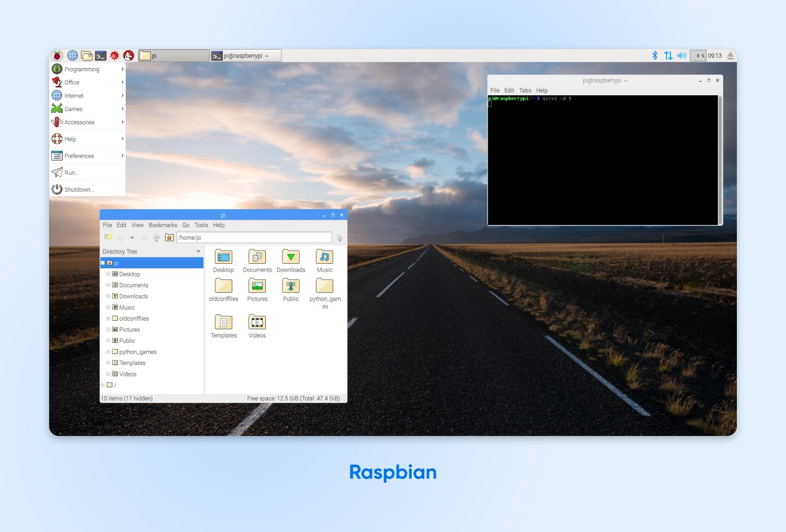The width and height of the screenshot is (786, 532).
Task: Click the go/jump icon right of path bar
Action: pyautogui.click(x=339, y=237)
